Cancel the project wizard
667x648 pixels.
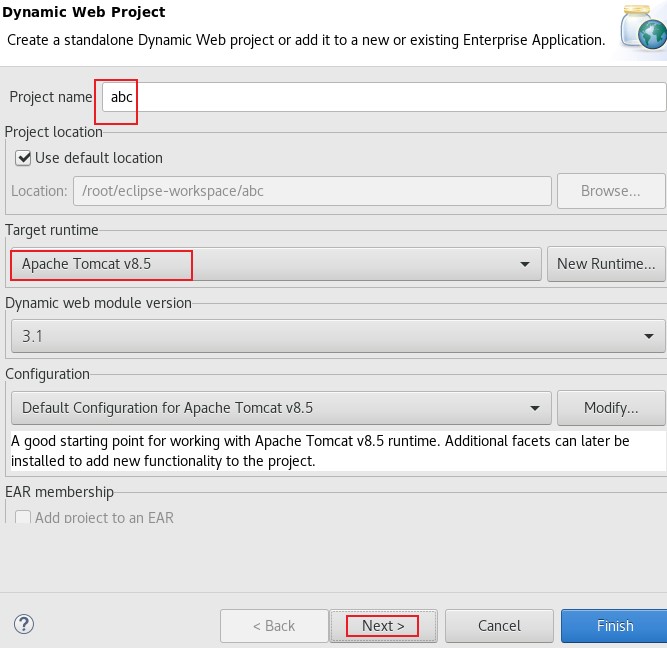pos(499,626)
